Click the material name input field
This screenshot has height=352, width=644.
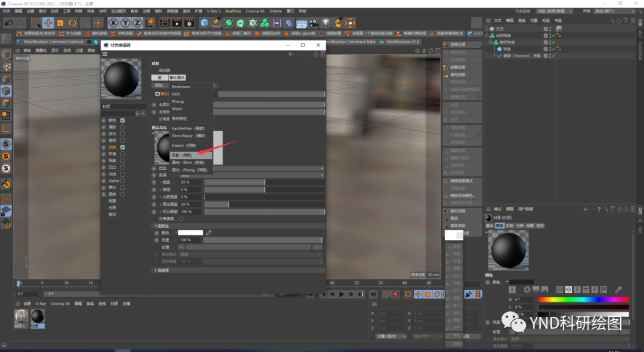[x=124, y=106]
